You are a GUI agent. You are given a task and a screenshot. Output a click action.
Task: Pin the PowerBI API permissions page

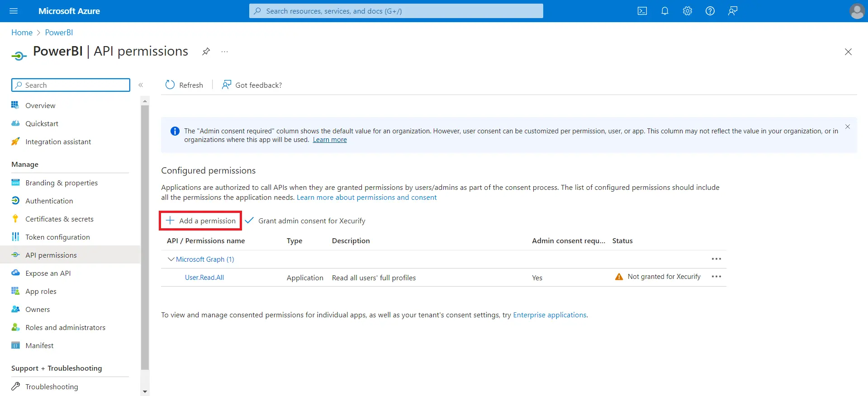pos(206,52)
